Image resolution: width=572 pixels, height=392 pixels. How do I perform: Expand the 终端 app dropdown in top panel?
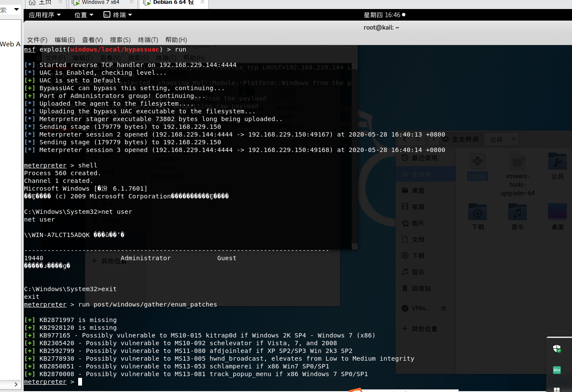pyautogui.click(x=118, y=15)
